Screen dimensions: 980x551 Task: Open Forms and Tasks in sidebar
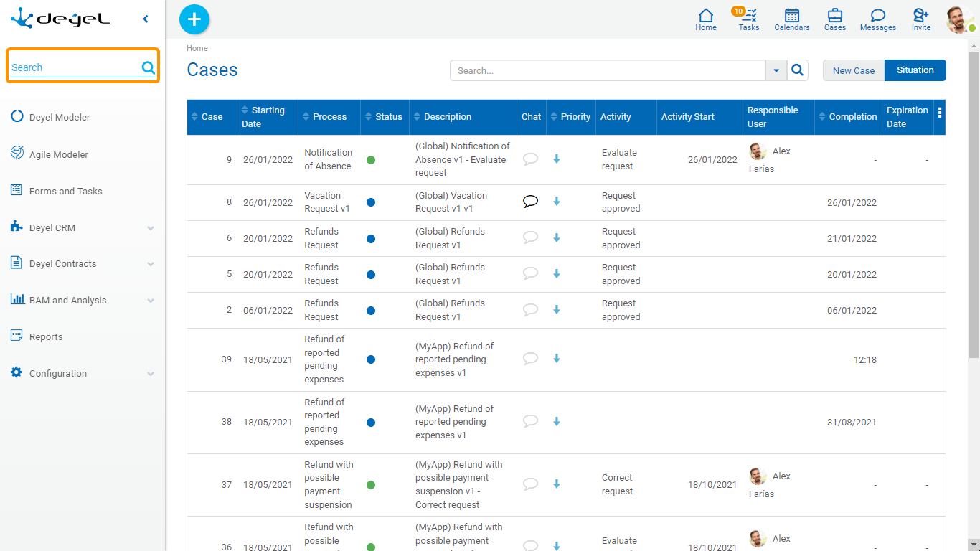65,191
